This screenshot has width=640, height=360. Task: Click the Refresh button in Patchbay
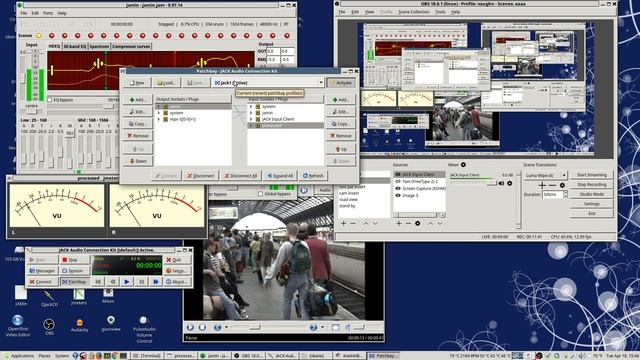click(x=313, y=176)
